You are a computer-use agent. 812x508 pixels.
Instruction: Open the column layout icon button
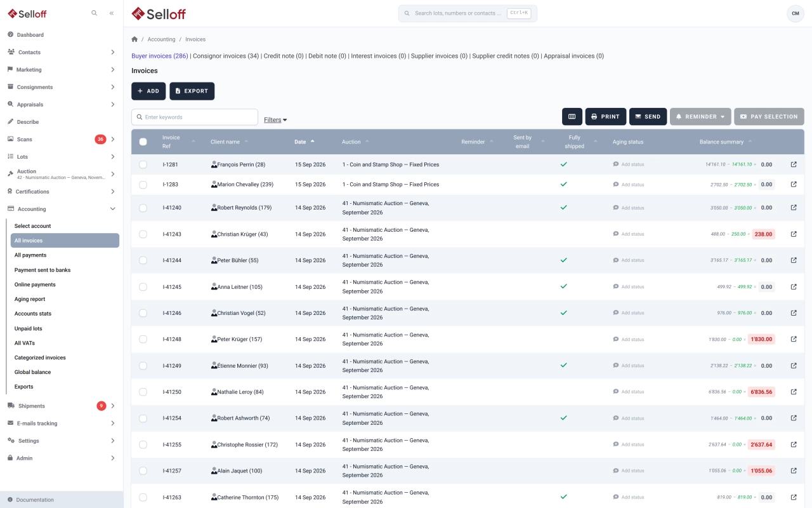coord(572,117)
